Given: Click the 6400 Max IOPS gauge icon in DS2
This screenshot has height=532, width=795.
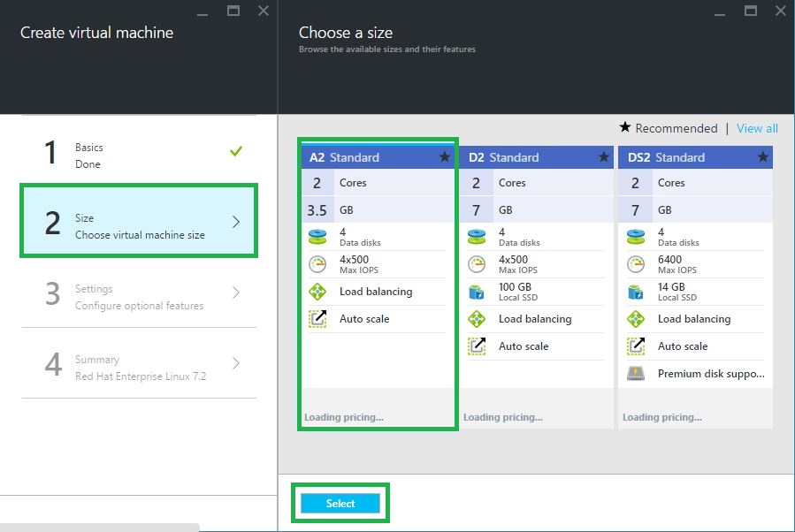Looking at the screenshot, I should click(x=636, y=264).
